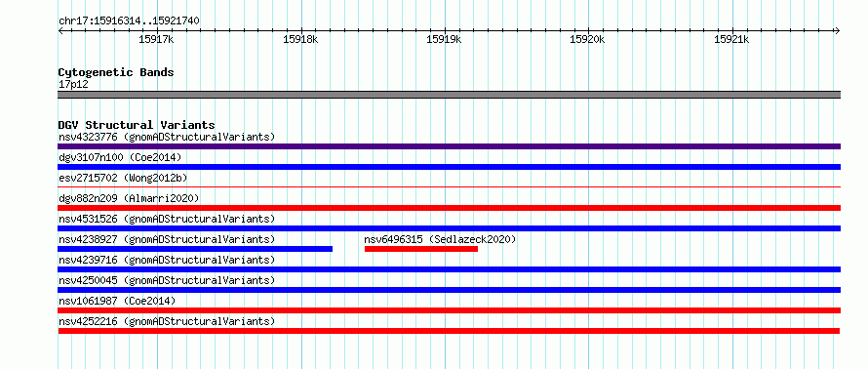
Task: Click the short red nsv6496315 bar
Action: pyautogui.click(x=421, y=249)
